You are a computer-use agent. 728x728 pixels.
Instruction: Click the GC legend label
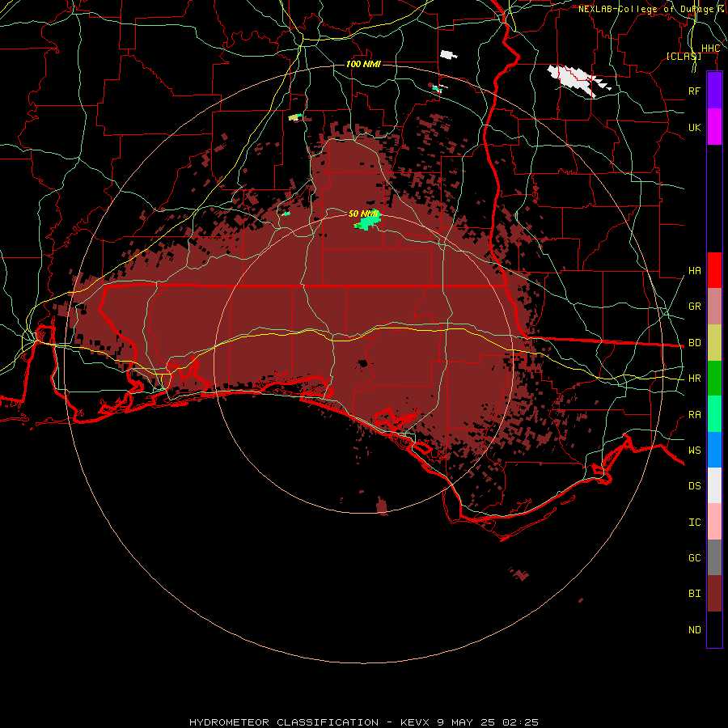[x=694, y=558]
